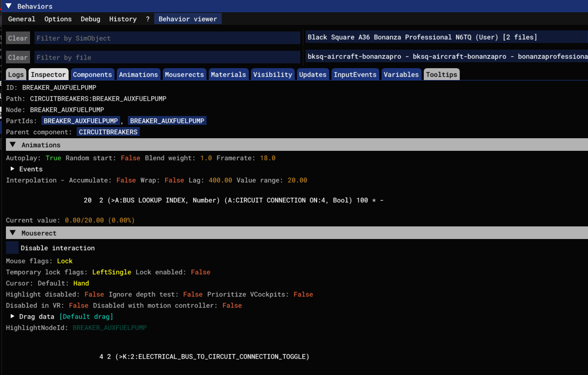
Task: Switch to the Visibility tab
Action: click(272, 74)
